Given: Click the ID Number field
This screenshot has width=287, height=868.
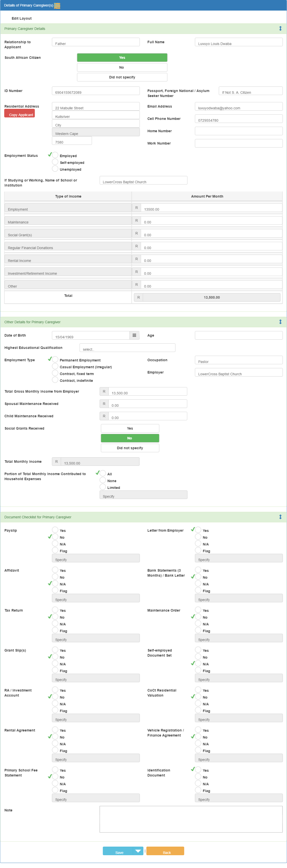Looking at the screenshot, I should click(x=96, y=91).
